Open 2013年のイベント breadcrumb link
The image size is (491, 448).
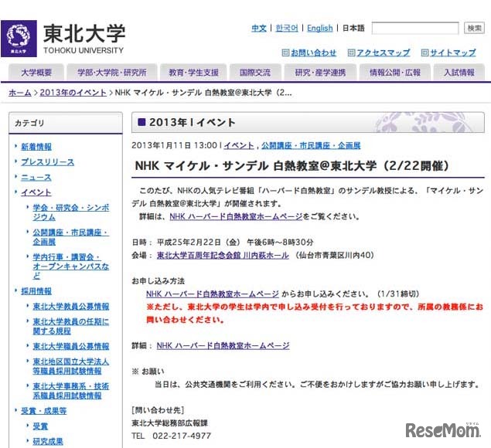click(73, 93)
